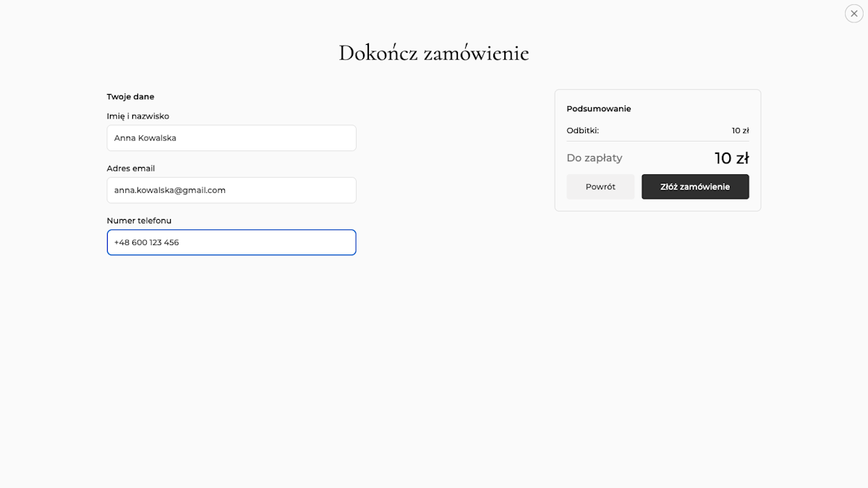
Task: Select the Imię i nazwisko input field
Action: click(x=231, y=138)
